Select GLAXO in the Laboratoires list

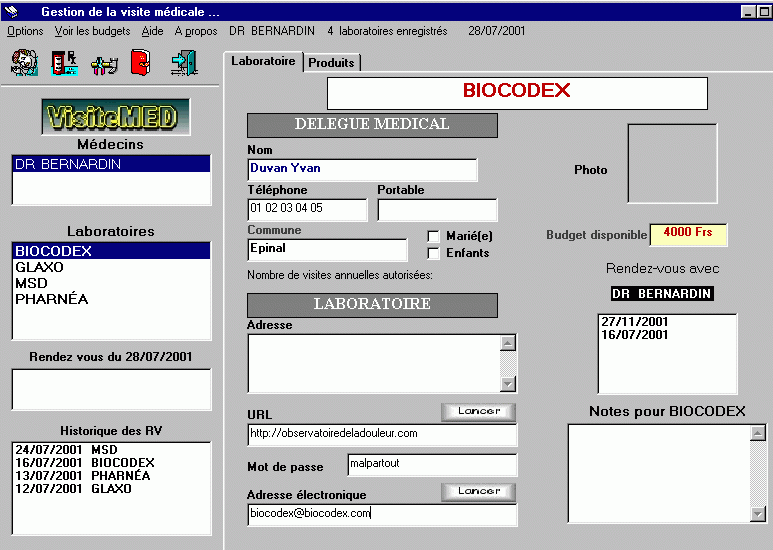(111, 267)
